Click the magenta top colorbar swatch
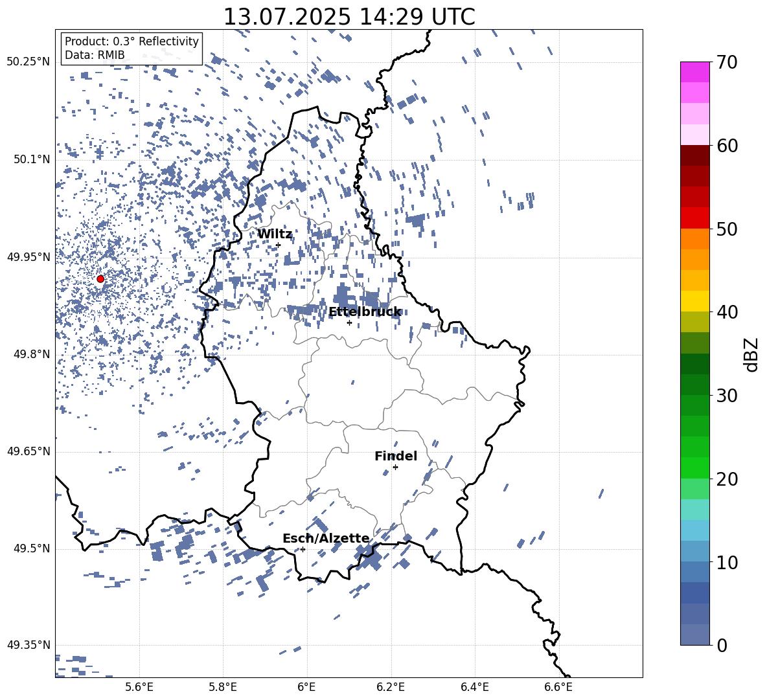Image resolution: width=767 pixels, height=700 pixels. pos(694,73)
